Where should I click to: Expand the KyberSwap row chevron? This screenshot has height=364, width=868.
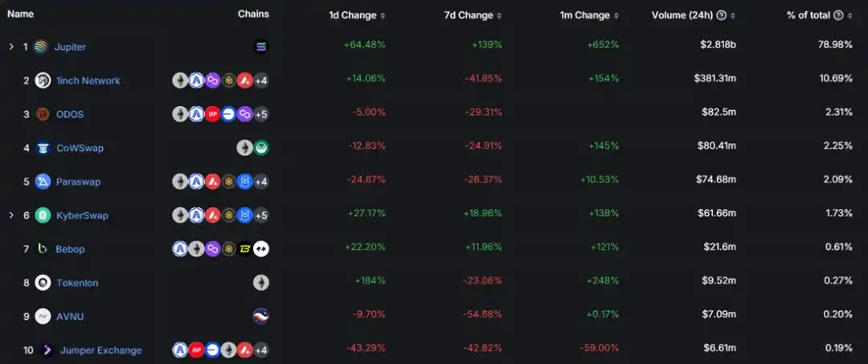(11, 215)
